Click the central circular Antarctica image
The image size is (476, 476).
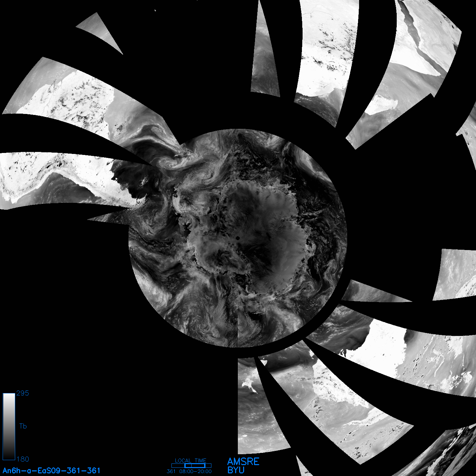[x=238, y=238]
